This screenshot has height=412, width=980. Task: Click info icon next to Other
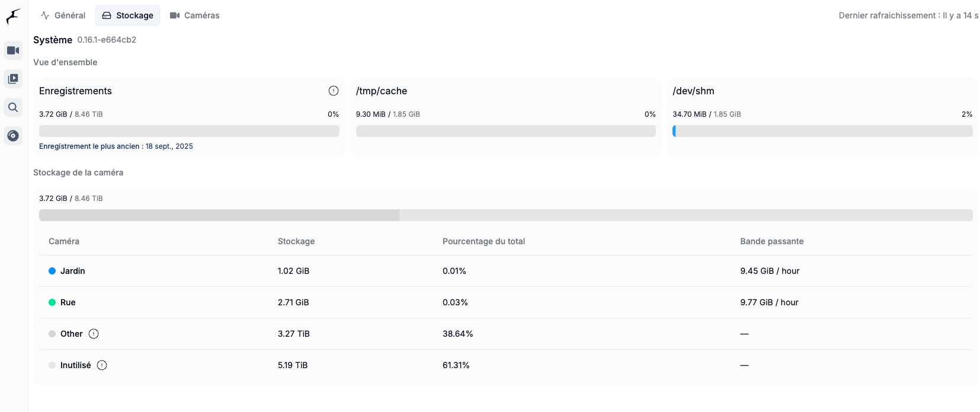[94, 334]
